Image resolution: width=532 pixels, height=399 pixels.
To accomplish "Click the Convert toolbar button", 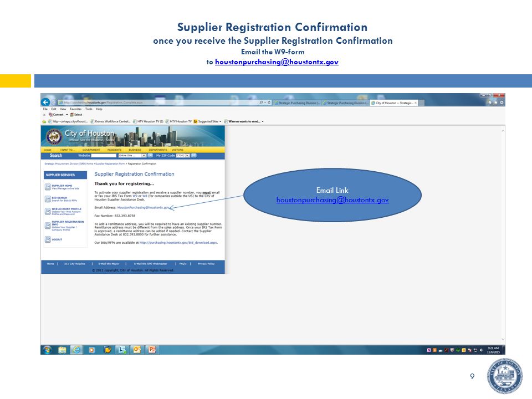I will coord(56,115).
